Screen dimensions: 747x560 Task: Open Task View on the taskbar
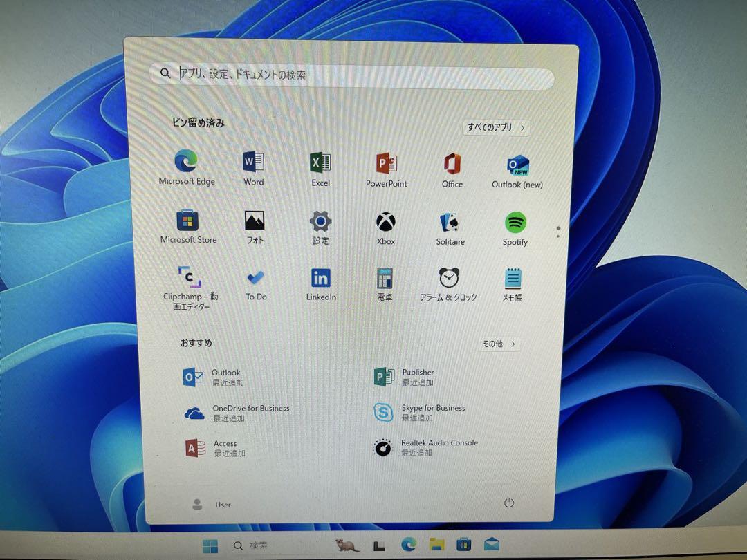pyautogui.click(x=379, y=545)
